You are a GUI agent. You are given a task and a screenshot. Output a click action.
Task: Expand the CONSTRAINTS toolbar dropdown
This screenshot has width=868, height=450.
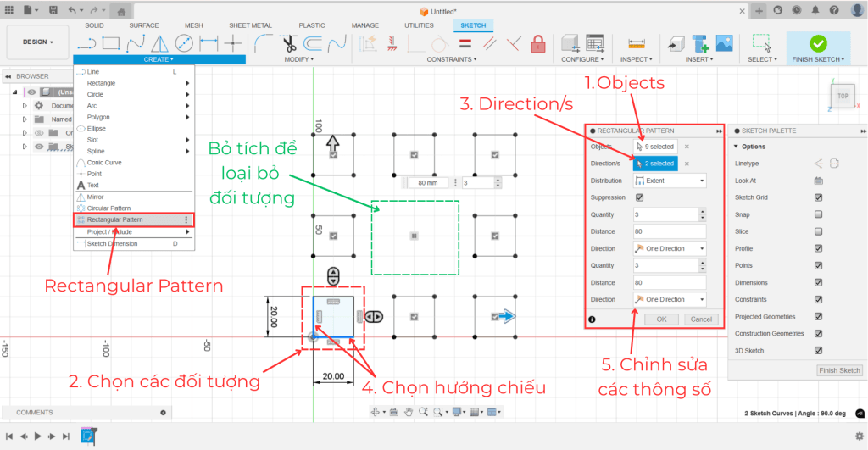point(452,59)
